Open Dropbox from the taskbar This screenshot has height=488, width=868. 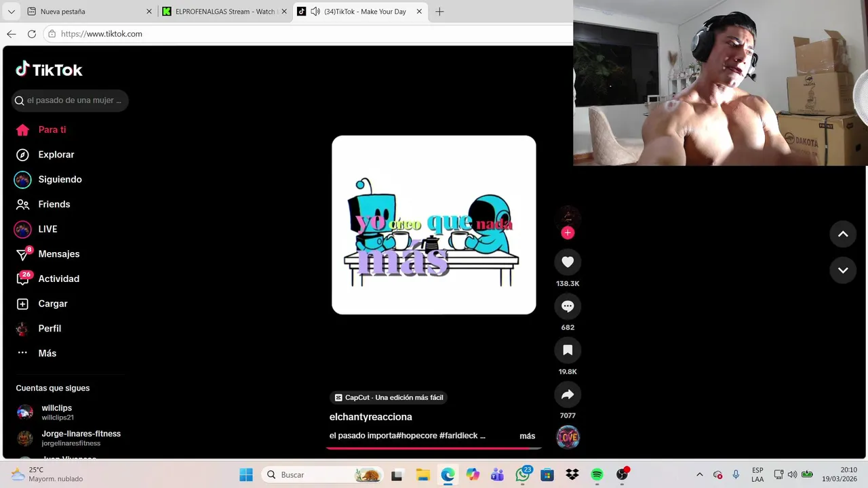tap(572, 474)
